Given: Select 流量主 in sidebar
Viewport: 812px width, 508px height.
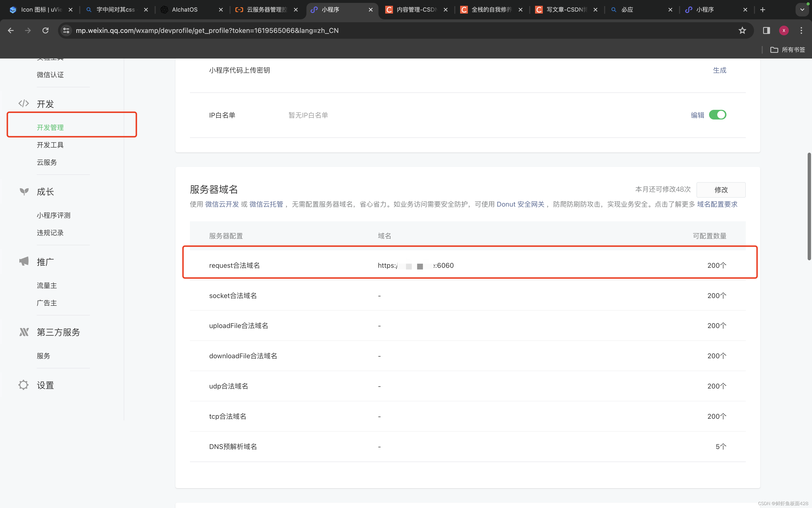Looking at the screenshot, I should pyautogui.click(x=47, y=286).
